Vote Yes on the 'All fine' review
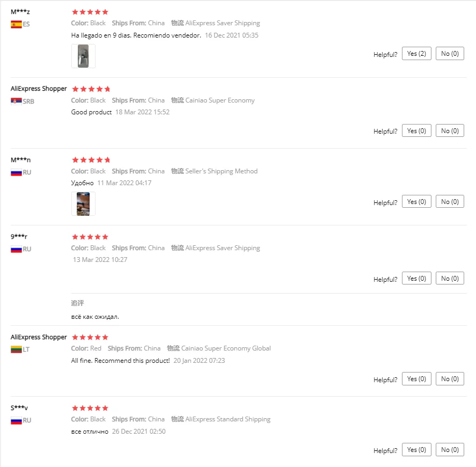The width and height of the screenshot is (476, 467). [416, 379]
